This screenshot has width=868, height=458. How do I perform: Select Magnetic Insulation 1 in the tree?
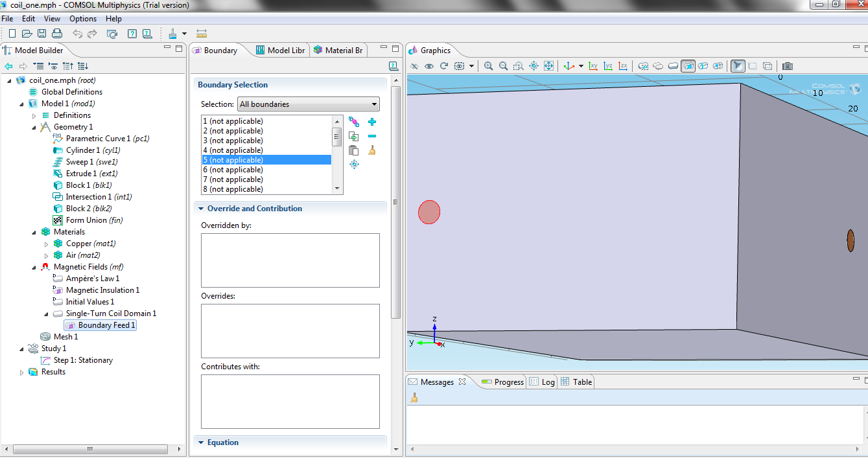pyautogui.click(x=102, y=290)
